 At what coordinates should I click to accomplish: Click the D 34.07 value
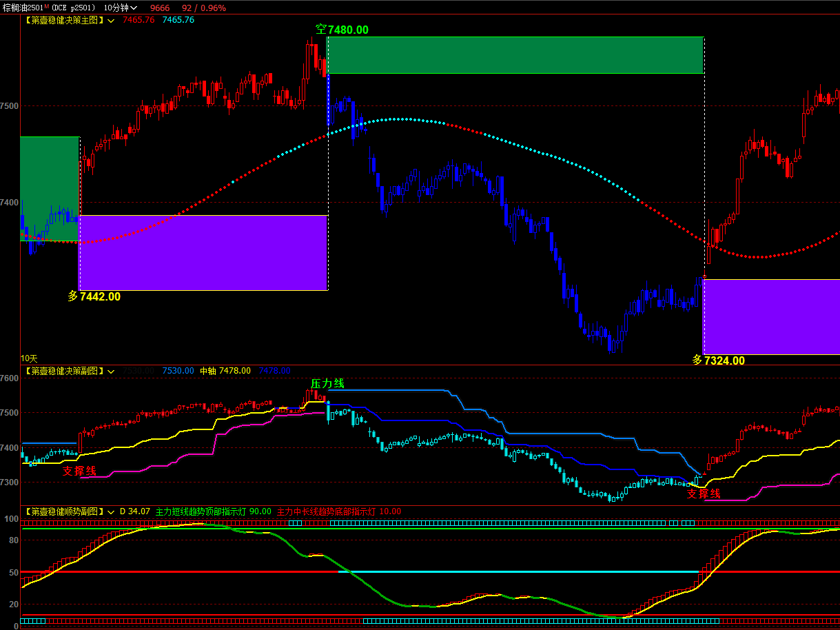point(134,511)
